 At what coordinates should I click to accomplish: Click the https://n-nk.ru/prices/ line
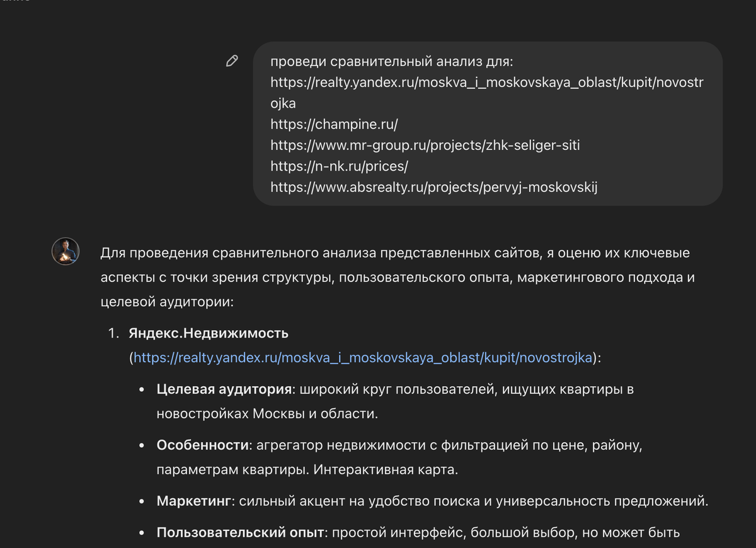tap(340, 166)
